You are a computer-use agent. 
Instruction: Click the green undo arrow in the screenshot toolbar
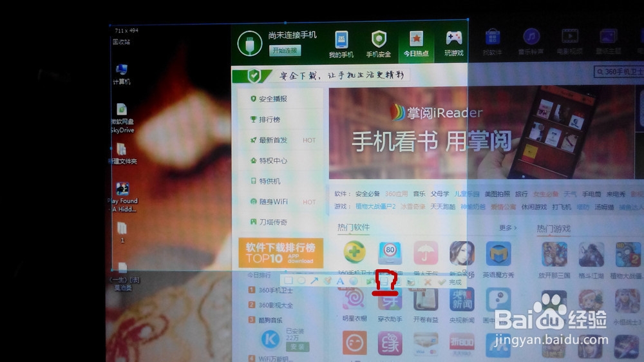point(370,281)
